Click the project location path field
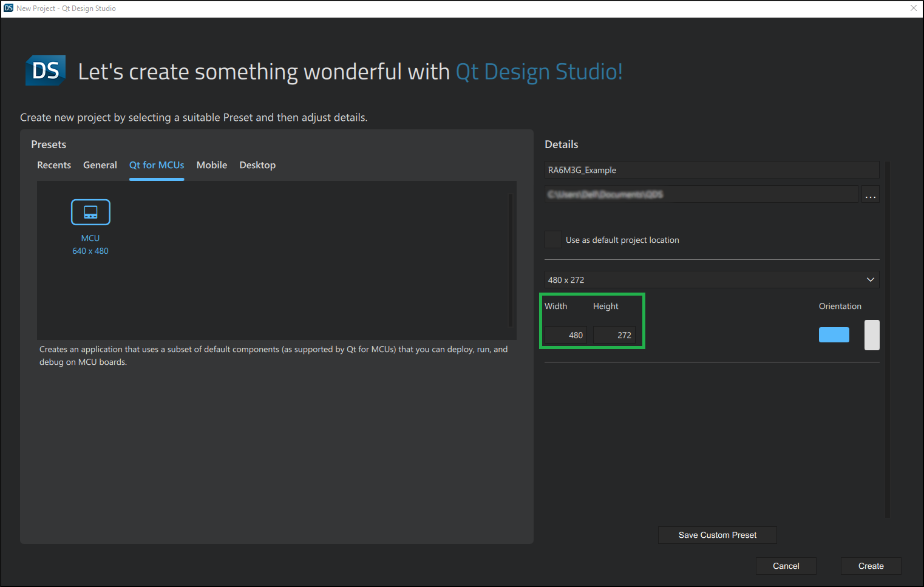The height and width of the screenshot is (587, 924). (x=701, y=195)
